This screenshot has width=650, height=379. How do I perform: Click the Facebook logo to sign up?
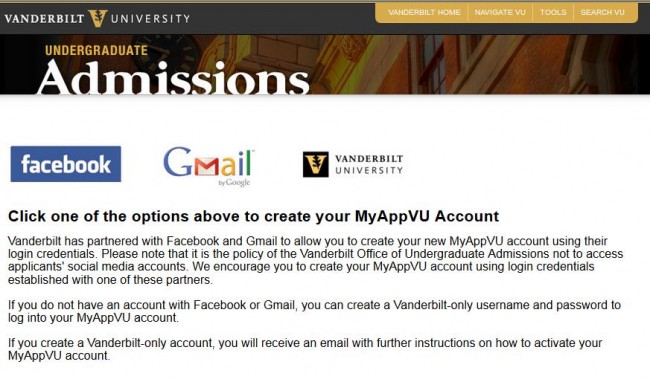pos(66,164)
